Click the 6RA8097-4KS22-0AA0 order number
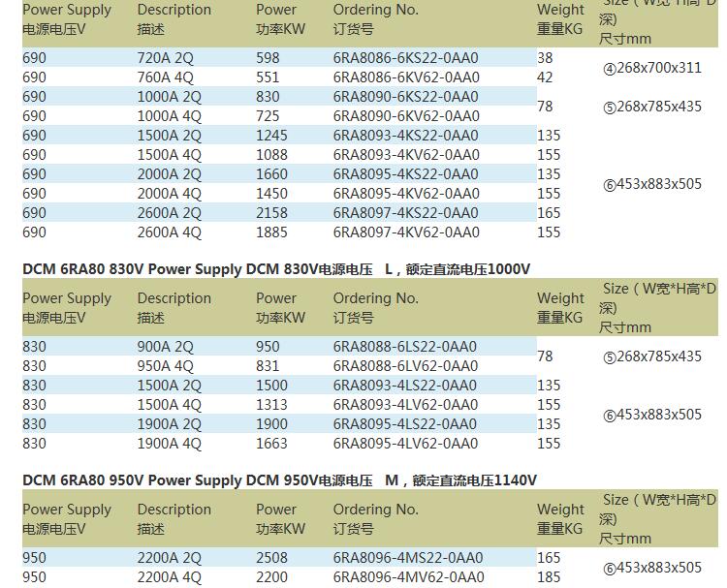The image size is (727, 588). [x=405, y=213]
